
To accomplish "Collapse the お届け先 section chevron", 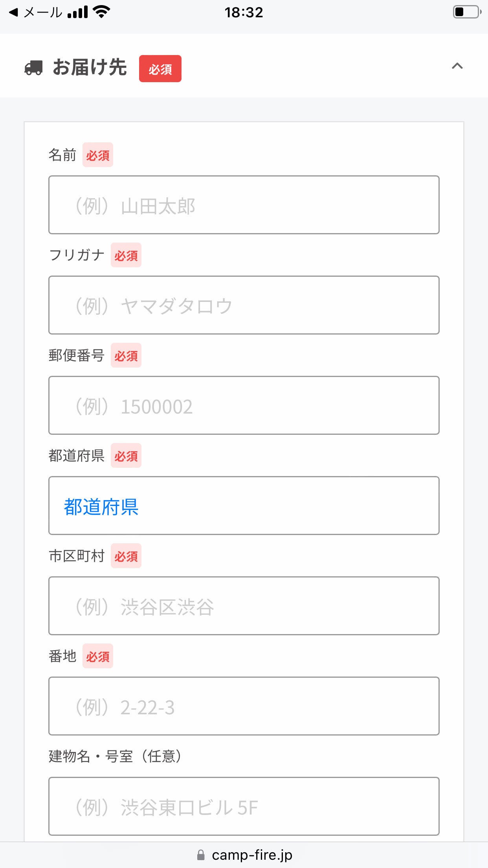I will tap(457, 66).
